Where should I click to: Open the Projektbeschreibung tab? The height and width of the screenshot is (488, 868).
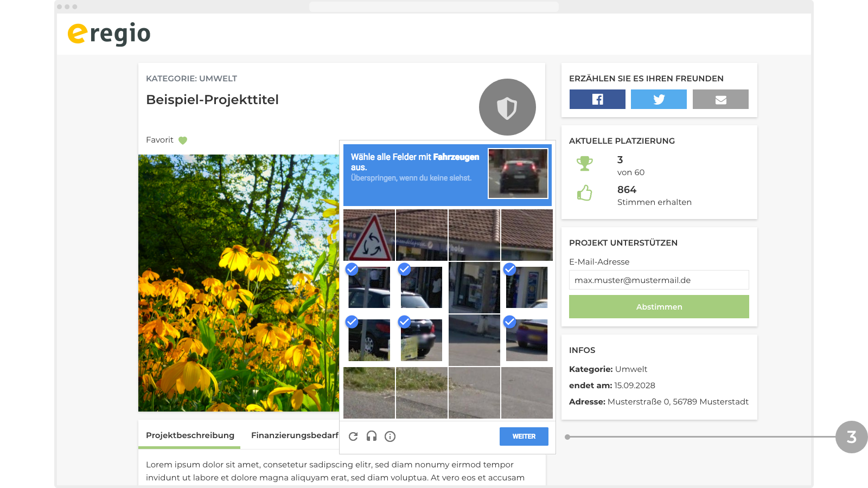(190, 435)
